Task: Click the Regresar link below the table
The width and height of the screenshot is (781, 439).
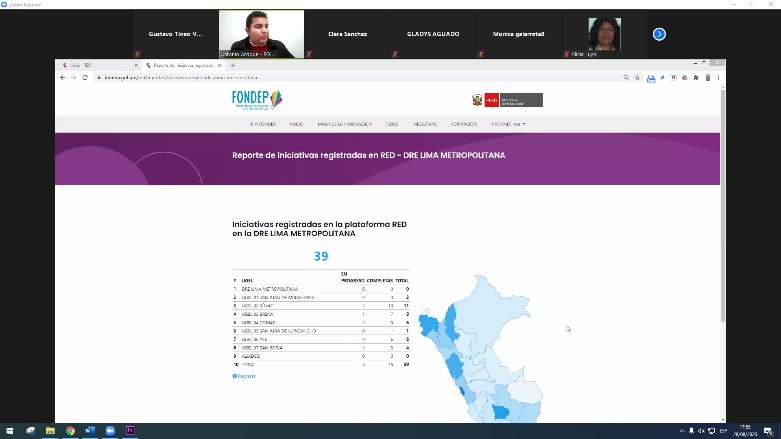Action: tap(244, 376)
